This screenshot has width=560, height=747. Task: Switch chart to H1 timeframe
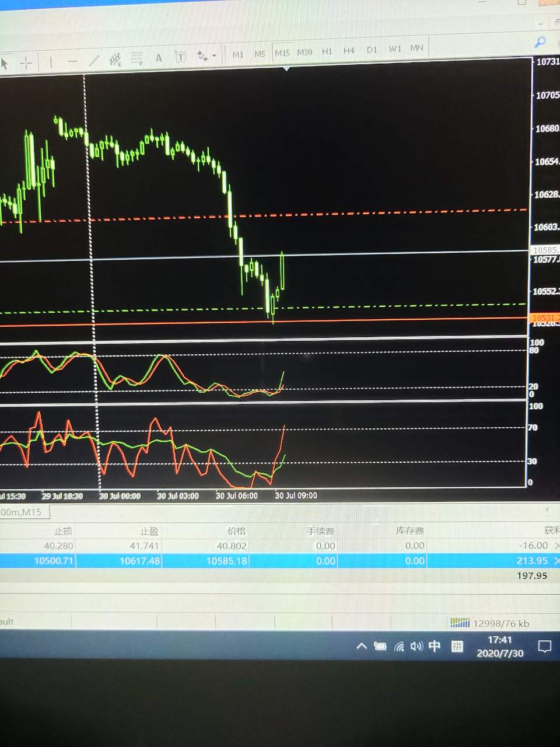[x=327, y=51]
